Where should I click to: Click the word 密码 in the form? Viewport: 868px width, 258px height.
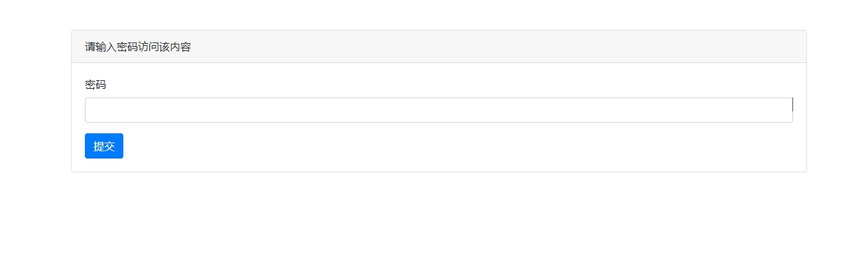click(x=95, y=85)
